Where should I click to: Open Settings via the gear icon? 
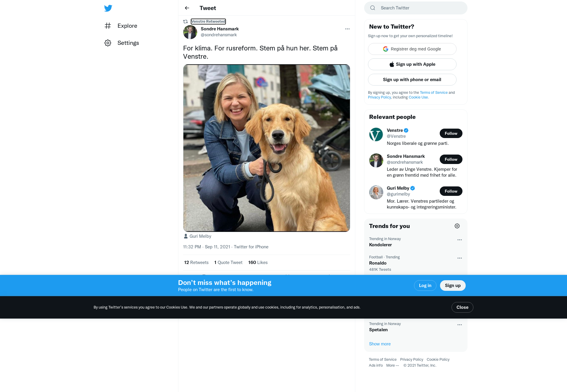pyautogui.click(x=108, y=43)
